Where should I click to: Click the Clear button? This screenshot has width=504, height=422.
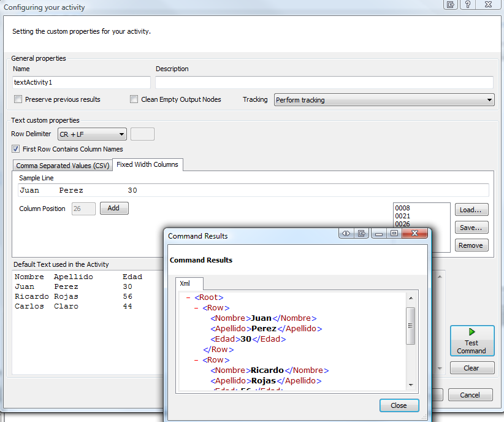pyautogui.click(x=472, y=367)
